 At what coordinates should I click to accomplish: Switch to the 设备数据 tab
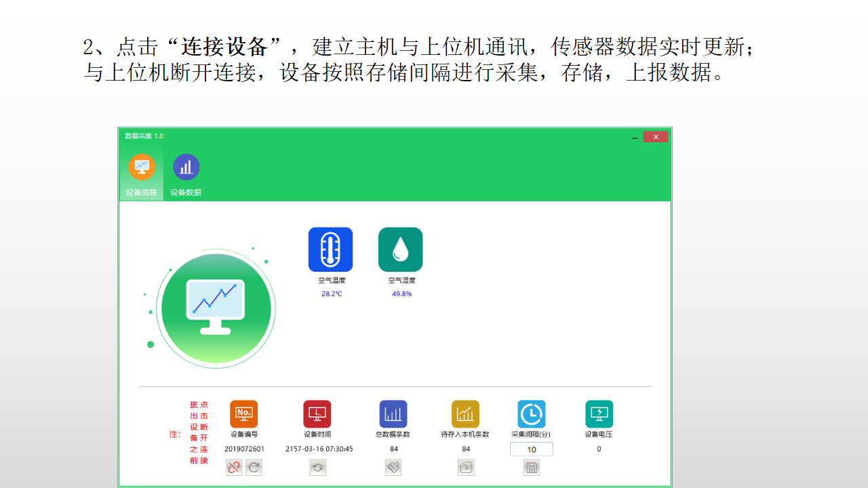coord(186,175)
